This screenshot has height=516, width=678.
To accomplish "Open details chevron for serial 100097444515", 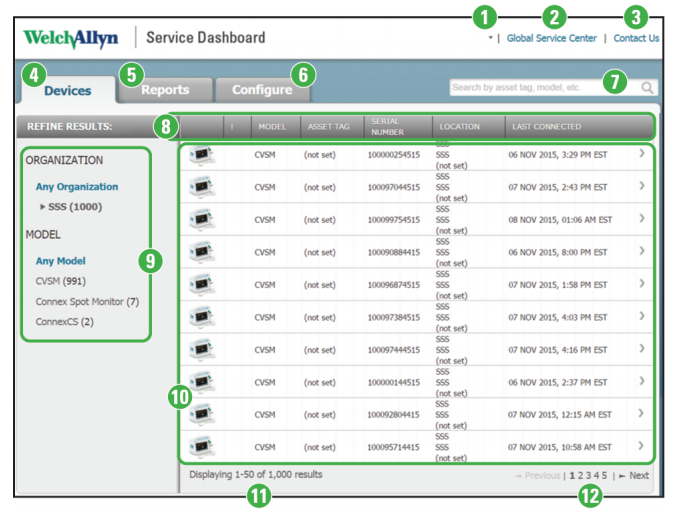I will click(x=642, y=348).
